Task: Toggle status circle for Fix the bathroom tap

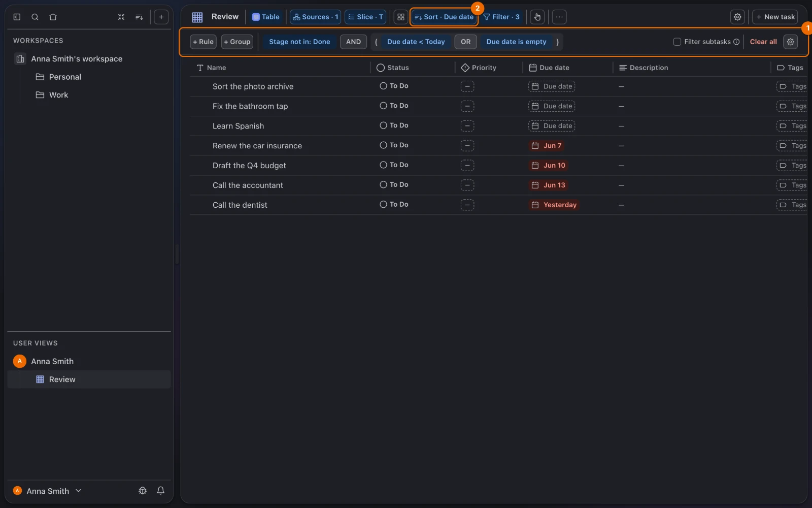Action: click(x=383, y=106)
